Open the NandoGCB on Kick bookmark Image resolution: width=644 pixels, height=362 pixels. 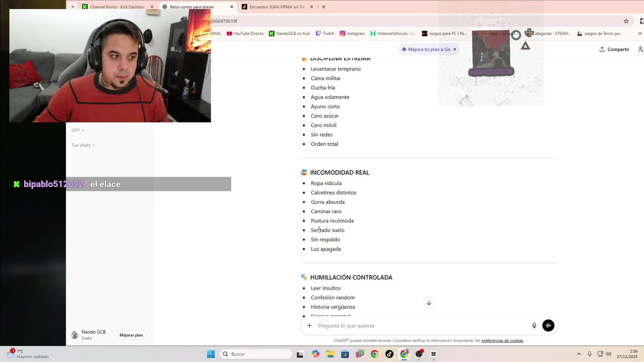[290, 34]
